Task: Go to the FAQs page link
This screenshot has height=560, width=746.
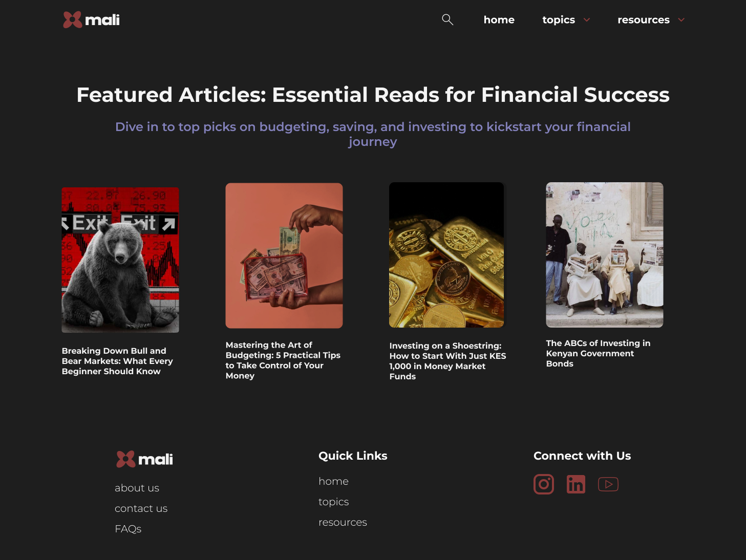Action: tap(128, 529)
